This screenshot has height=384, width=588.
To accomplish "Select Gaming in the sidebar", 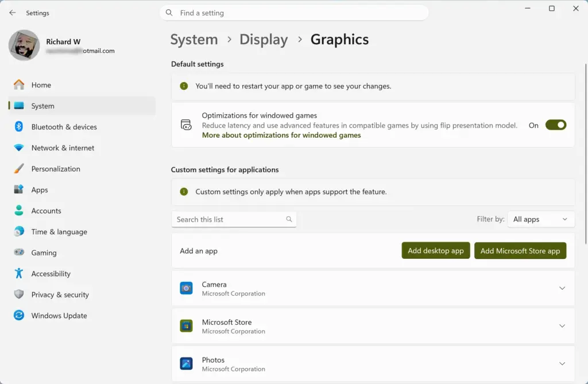I will [82, 253].
